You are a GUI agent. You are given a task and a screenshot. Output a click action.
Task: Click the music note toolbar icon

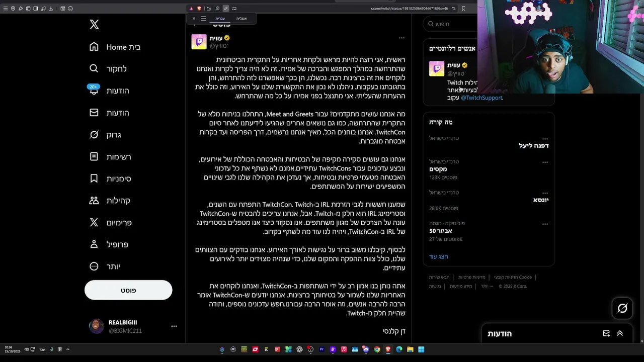(43, 9)
